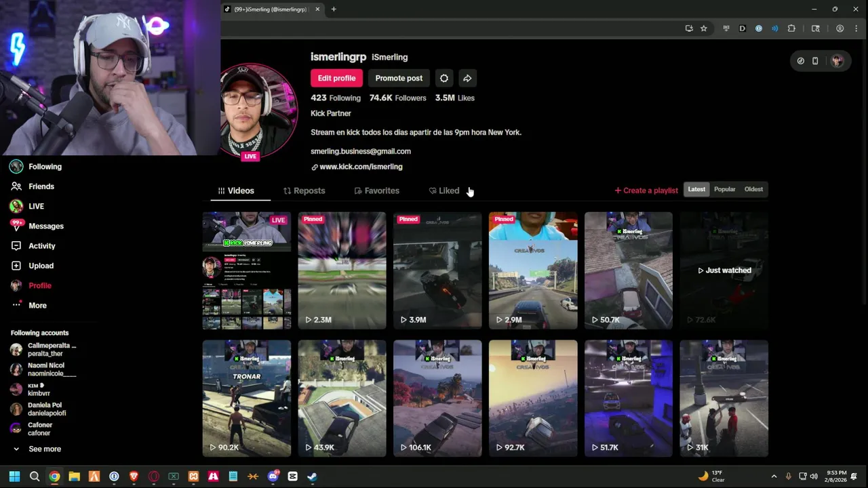Bookmark this page with star icon
This screenshot has height=488, width=868.
click(x=704, y=28)
